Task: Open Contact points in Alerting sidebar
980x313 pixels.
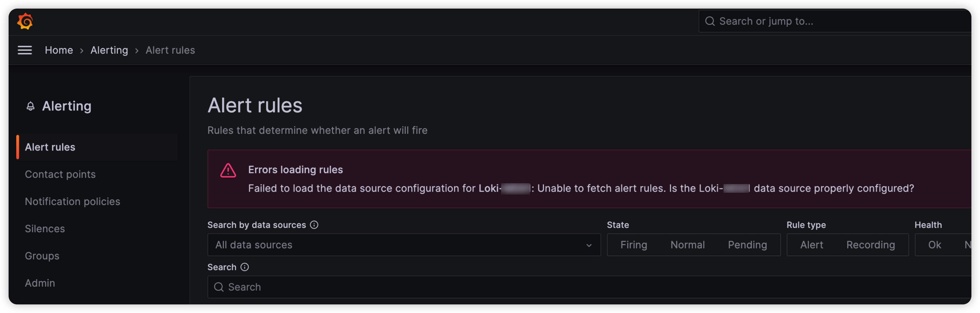Action: coord(60,174)
